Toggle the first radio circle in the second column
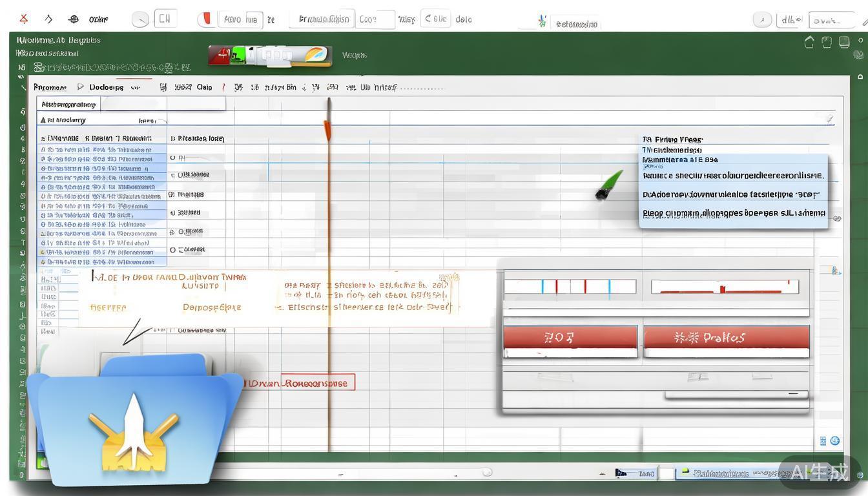 coord(172,158)
